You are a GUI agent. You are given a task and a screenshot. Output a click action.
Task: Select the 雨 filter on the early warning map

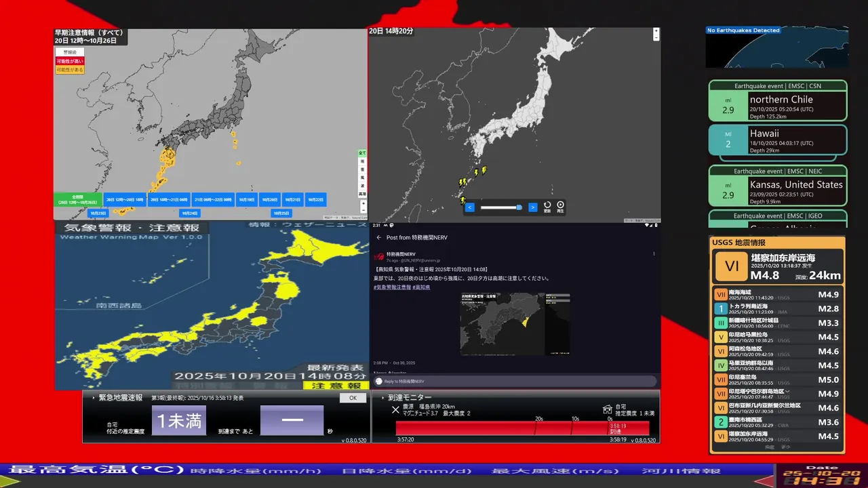click(362, 161)
